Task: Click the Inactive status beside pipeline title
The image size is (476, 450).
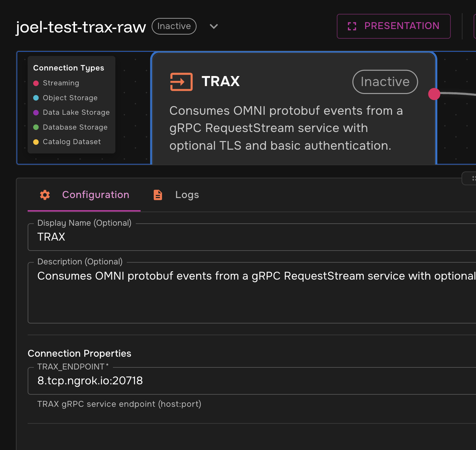Action: tap(174, 26)
